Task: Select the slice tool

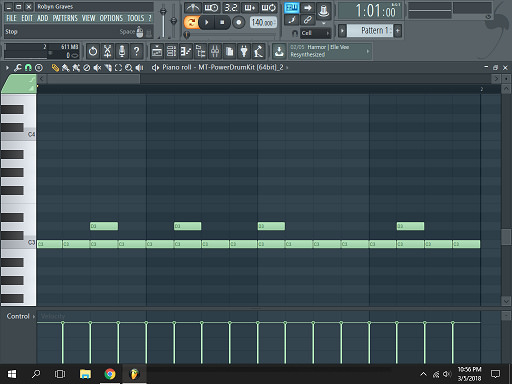Action: tap(108, 68)
